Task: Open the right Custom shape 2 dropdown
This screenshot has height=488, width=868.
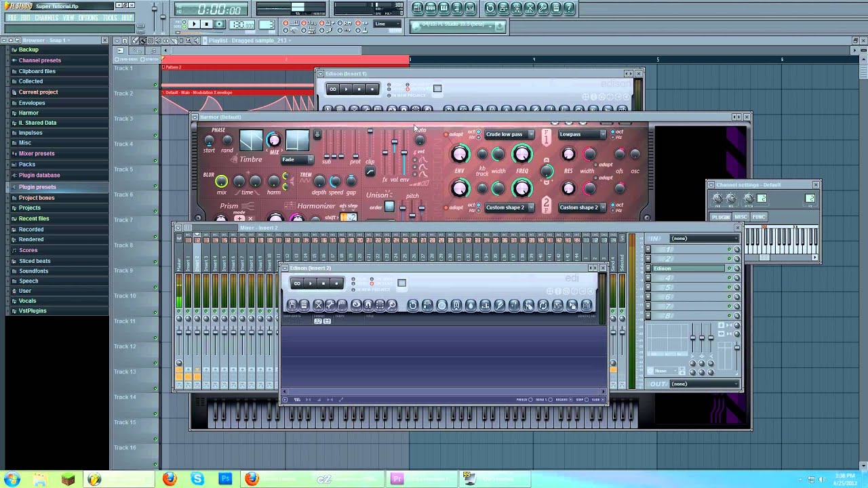Action: pos(582,207)
